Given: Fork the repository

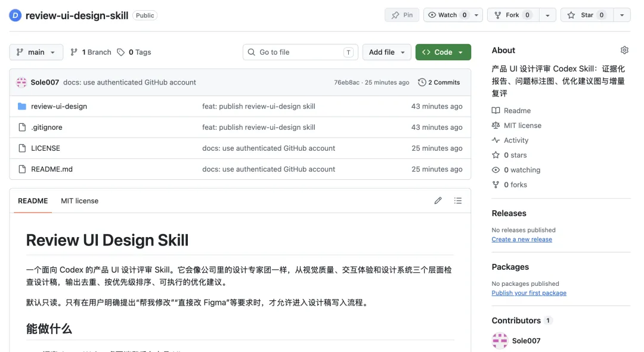Looking at the screenshot, I should point(513,15).
